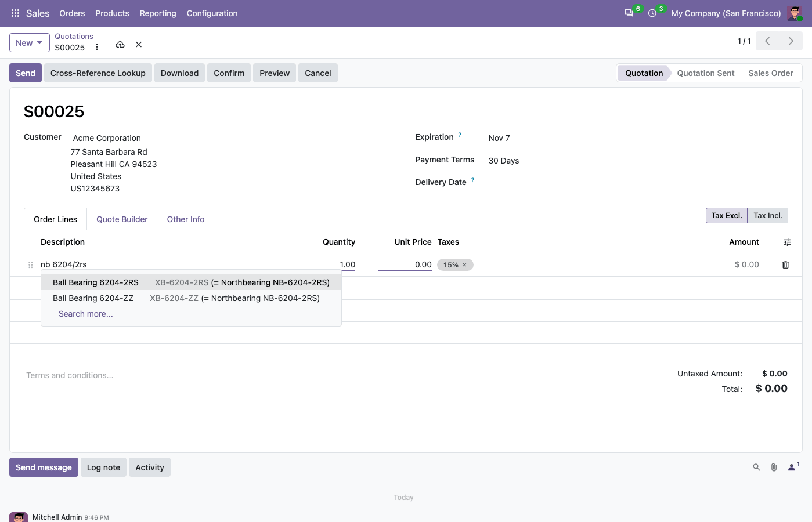Open the Configuration menu
Viewport: 812px width, 522px height.
click(x=212, y=13)
